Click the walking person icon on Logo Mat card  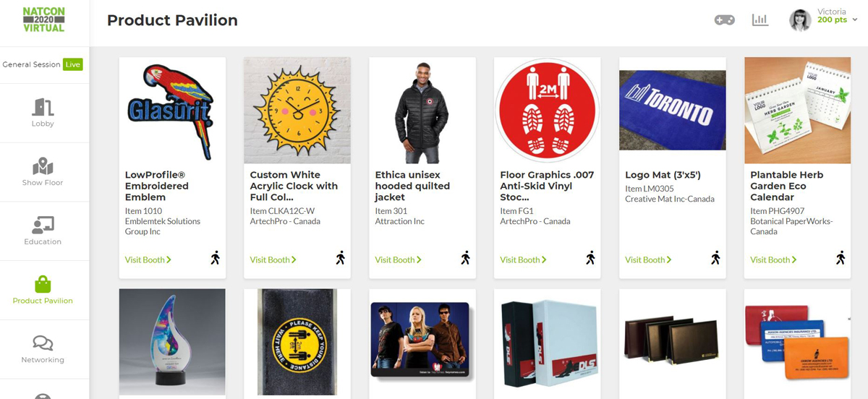click(715, 258)
